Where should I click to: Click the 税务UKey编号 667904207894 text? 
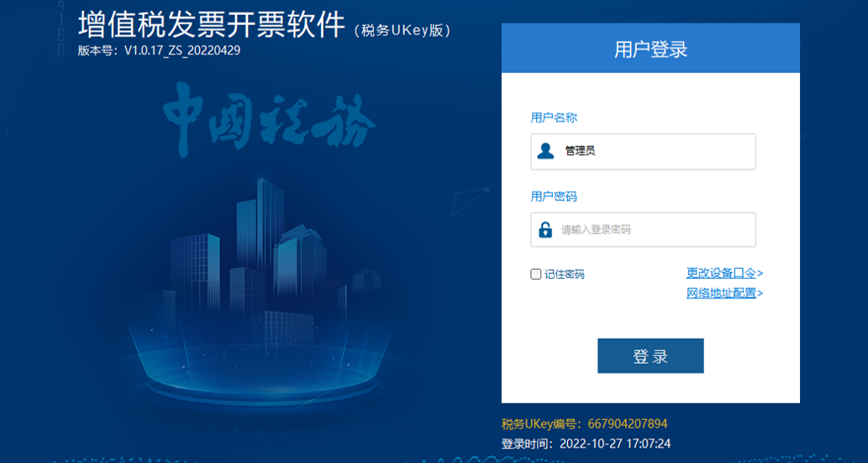[584, 424]
